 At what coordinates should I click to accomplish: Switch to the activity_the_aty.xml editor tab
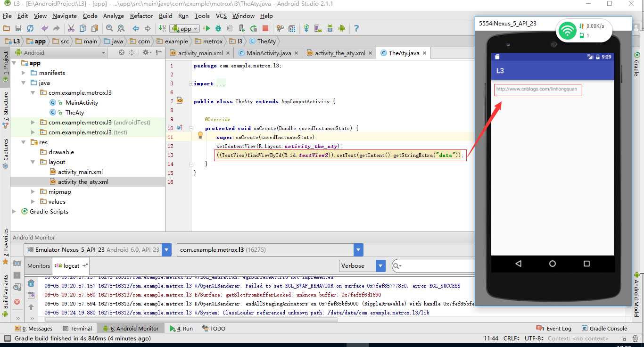pyautogui.click(x=339, y=53)
